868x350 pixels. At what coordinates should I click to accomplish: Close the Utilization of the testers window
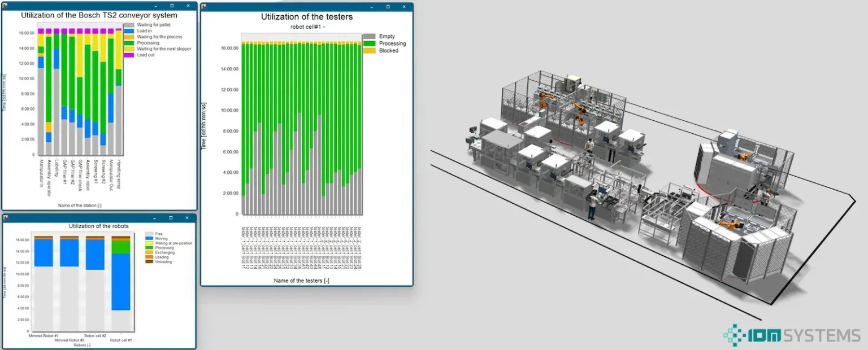pyautogui.click(x=403, y=7)
